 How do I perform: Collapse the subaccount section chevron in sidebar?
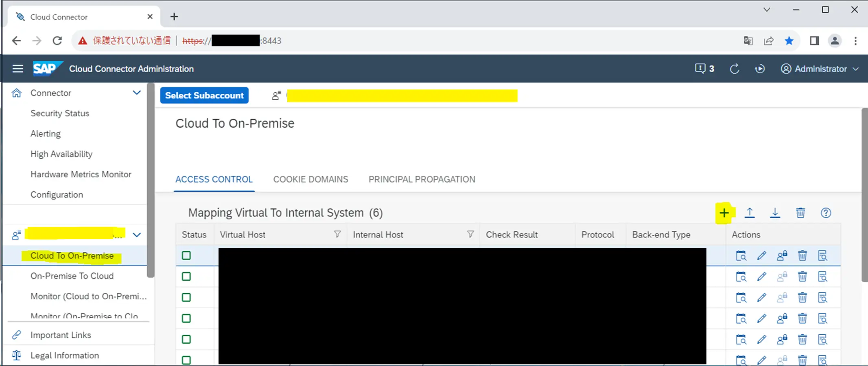tap(137, 235)
